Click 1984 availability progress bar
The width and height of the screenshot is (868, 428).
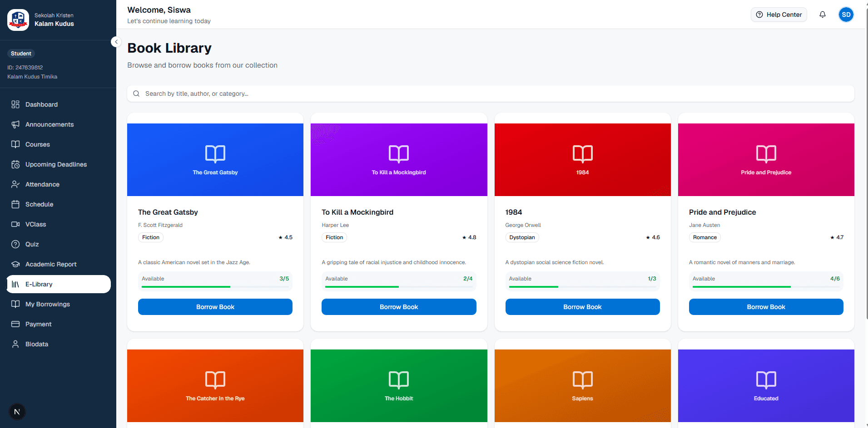pos(583,287)
